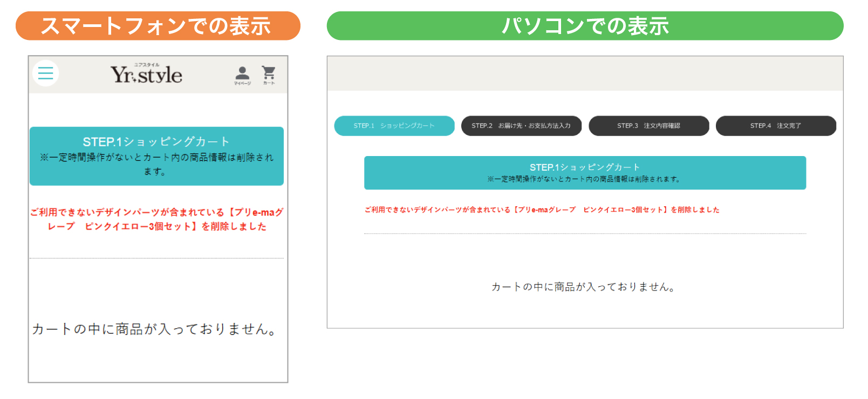Click the red deletion notice in smartphone view
Viewport: 868px width, 399px height.
[x=156, y=219]
